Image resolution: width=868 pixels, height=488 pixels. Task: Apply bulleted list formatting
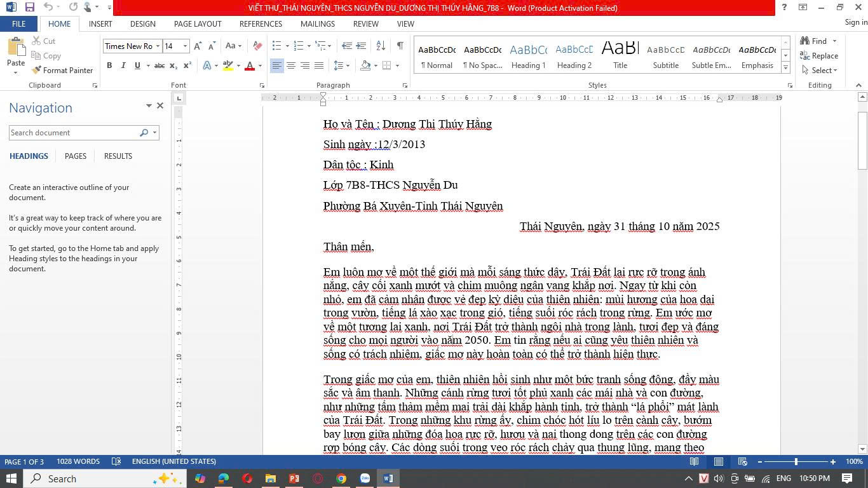pyautogui.click(x=276, y=46)
